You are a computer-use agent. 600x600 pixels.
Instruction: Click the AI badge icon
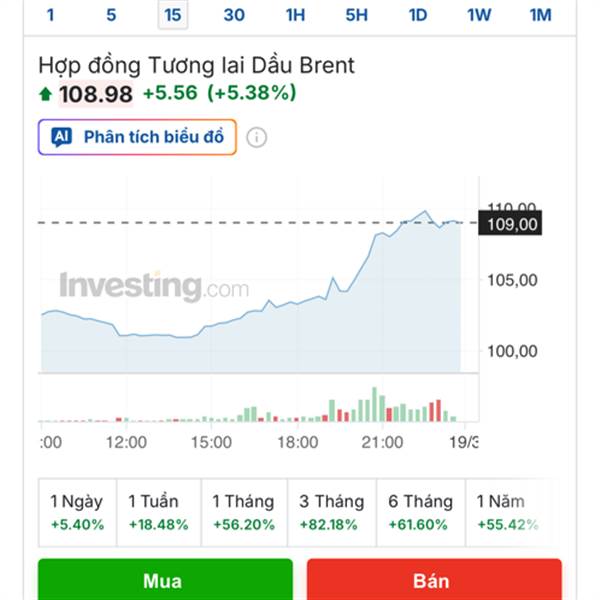(x=61, y=137)
